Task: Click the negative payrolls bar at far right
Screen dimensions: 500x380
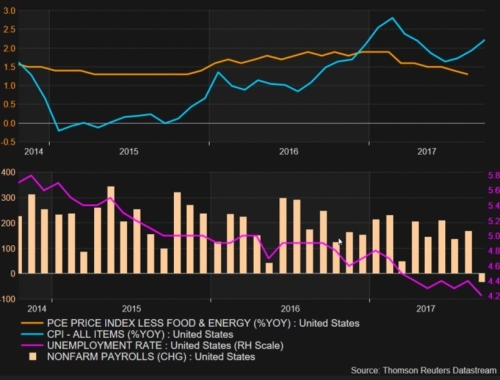Action: pyautogui.click(x=482, y=278)
